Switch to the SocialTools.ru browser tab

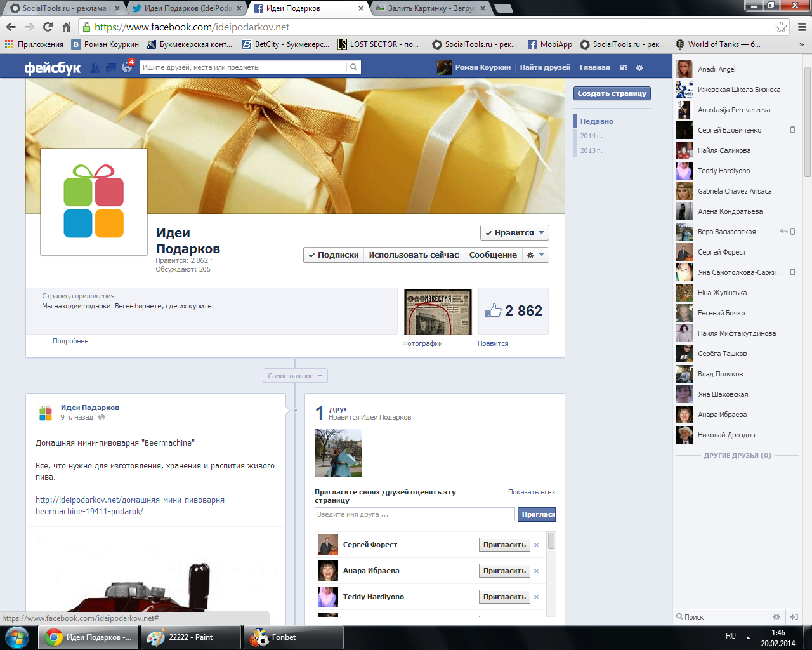(x=62, y=8)
